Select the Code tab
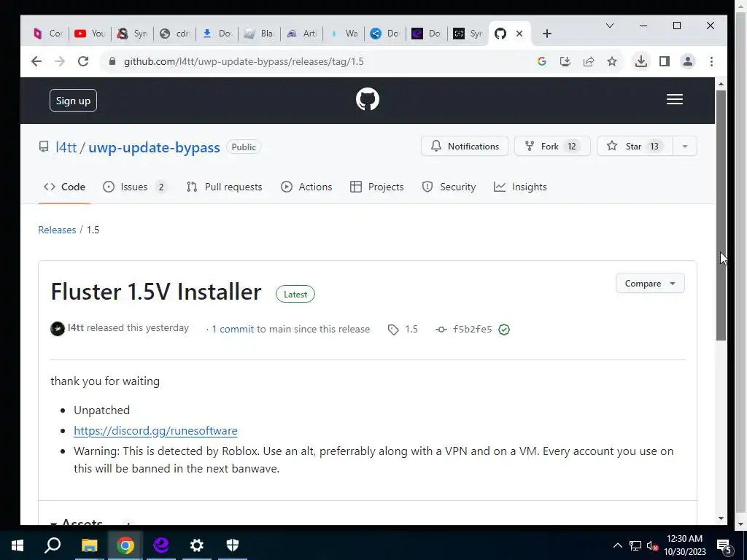 [64, 187]
